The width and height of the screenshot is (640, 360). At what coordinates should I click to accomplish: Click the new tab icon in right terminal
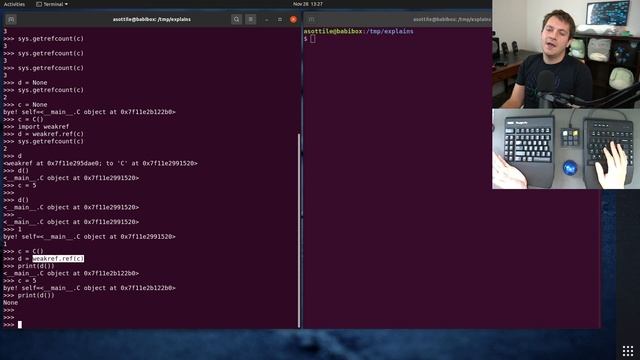[x=311, y=19]
